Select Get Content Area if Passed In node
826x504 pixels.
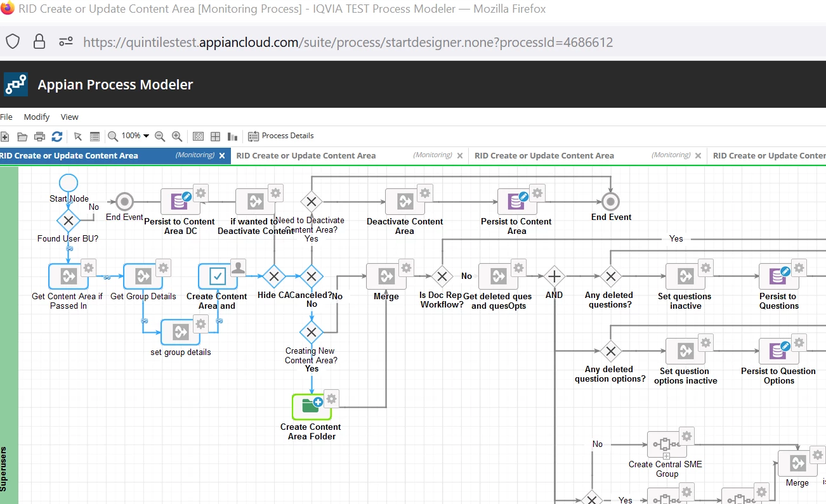[68, 276]
